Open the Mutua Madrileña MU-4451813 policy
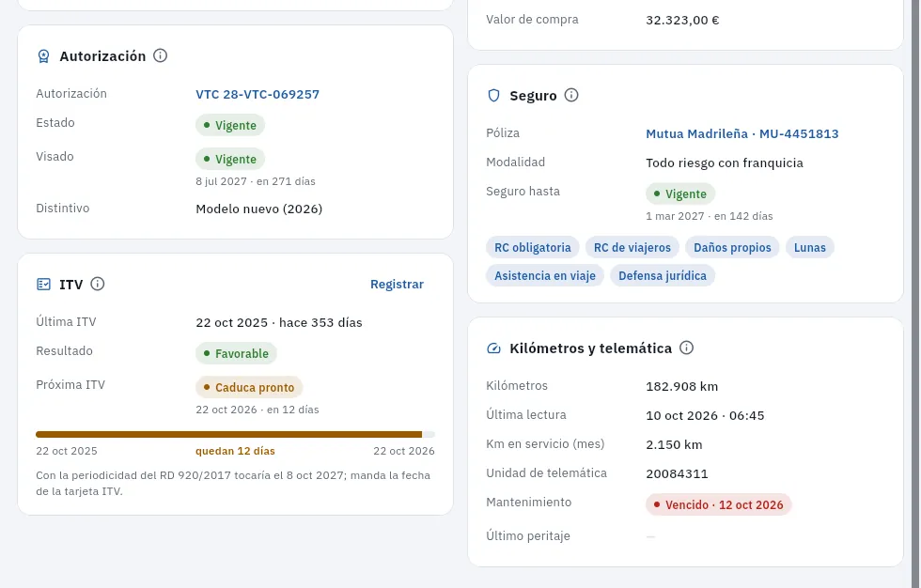Viewport: 921px width, 588px height. pyautogui.click(x=741, y=133)
